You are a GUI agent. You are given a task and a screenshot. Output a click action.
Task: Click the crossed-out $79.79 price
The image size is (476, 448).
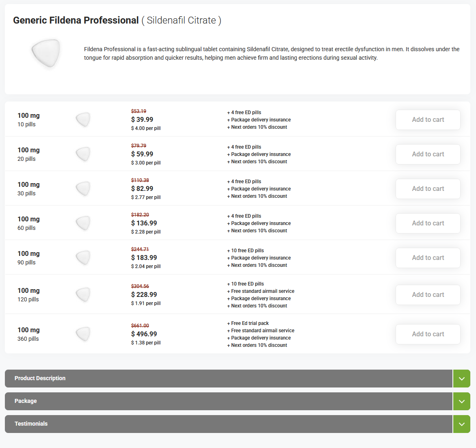139,146
